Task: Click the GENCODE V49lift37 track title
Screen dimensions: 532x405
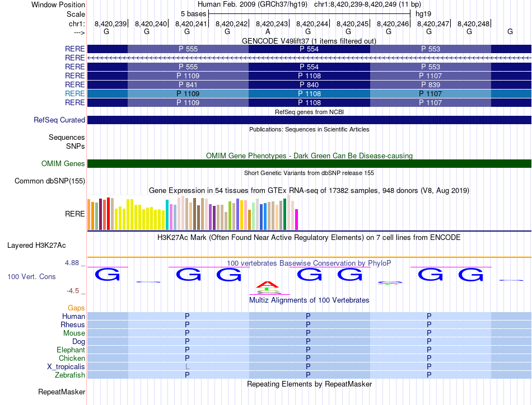Action: click(309, 41)
